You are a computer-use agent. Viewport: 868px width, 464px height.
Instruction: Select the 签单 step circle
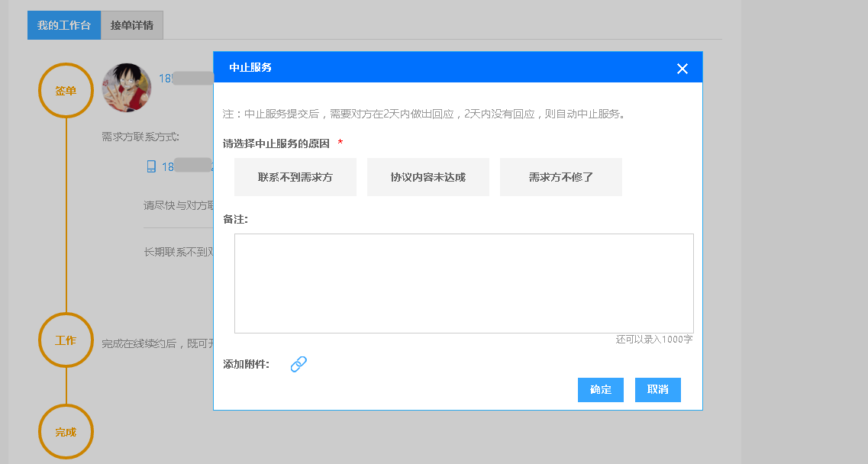click(x=66, y=91)
